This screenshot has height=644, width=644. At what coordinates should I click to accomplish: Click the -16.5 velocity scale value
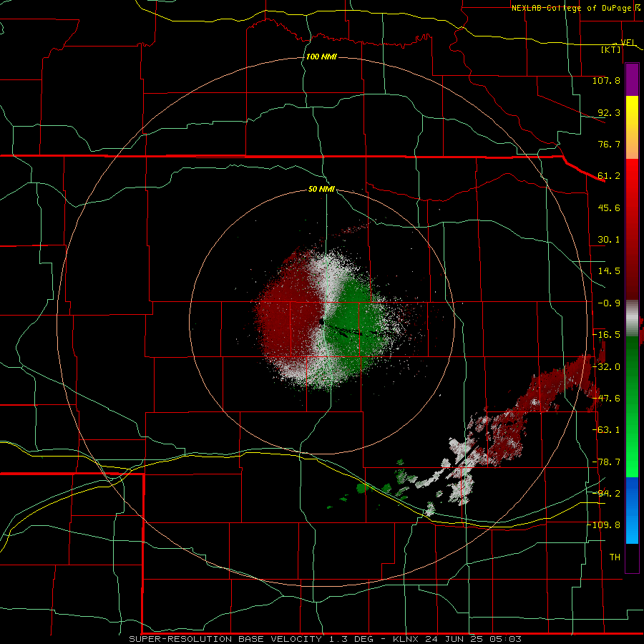coord(606,335)
